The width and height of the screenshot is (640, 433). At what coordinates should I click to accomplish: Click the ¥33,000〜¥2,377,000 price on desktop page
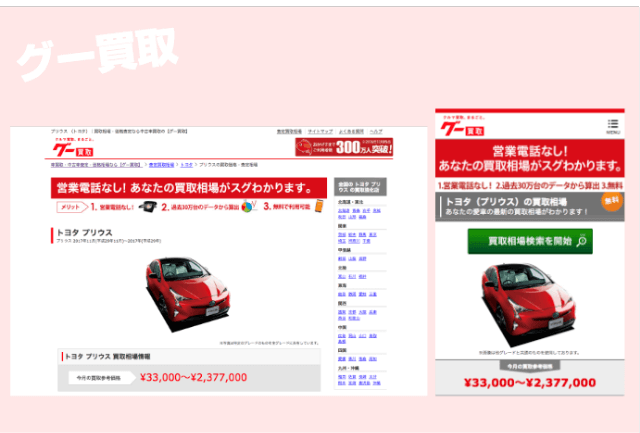click(x=193, y=377)
